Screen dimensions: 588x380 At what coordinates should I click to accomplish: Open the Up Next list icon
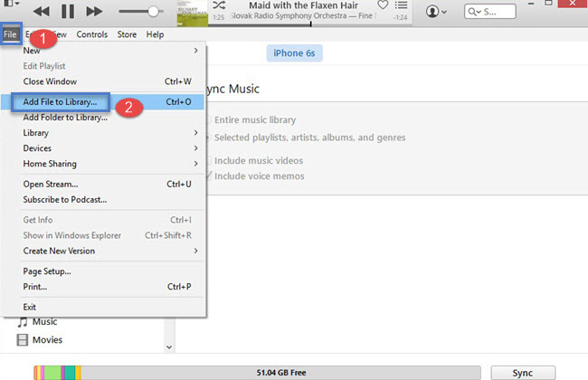pos(401,5)
